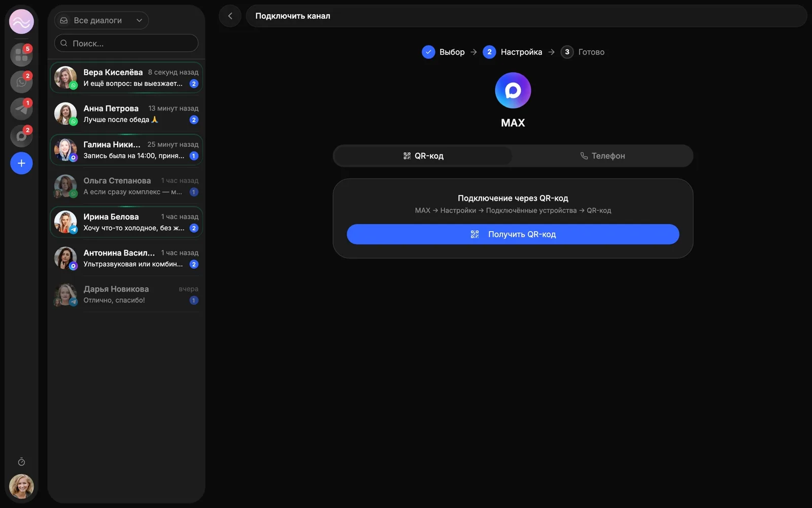Click Ирина Белова's avatar
Image resolution: width=812 pixels, height=508 pixels.
[x=65, y=222]
